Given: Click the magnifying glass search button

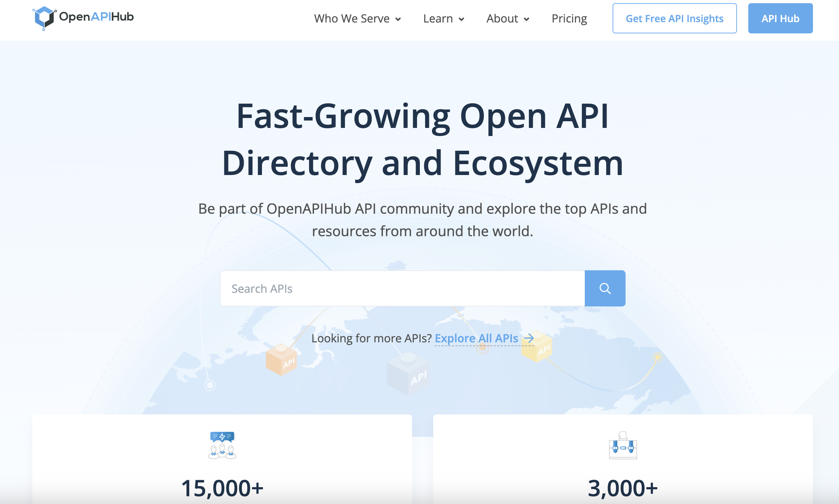Looking at the screenshot, I should (x=605, y=289).
